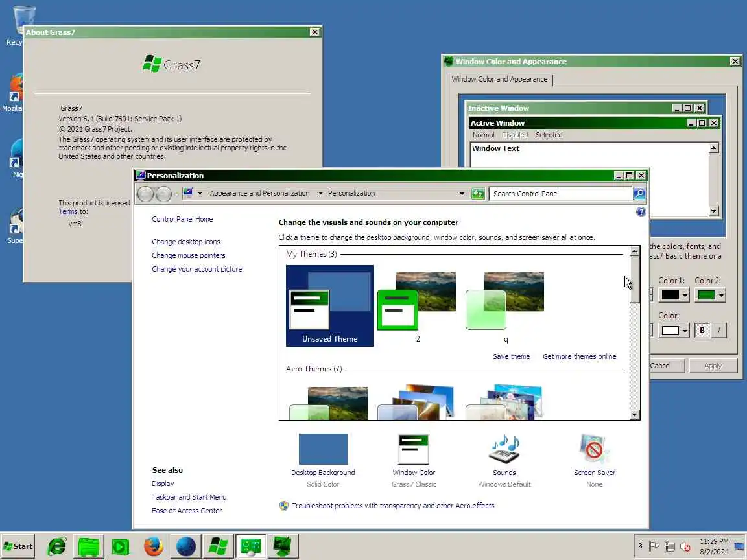747x560 pixels.
Task: Click Change desktop icons link
Action: 186,242
